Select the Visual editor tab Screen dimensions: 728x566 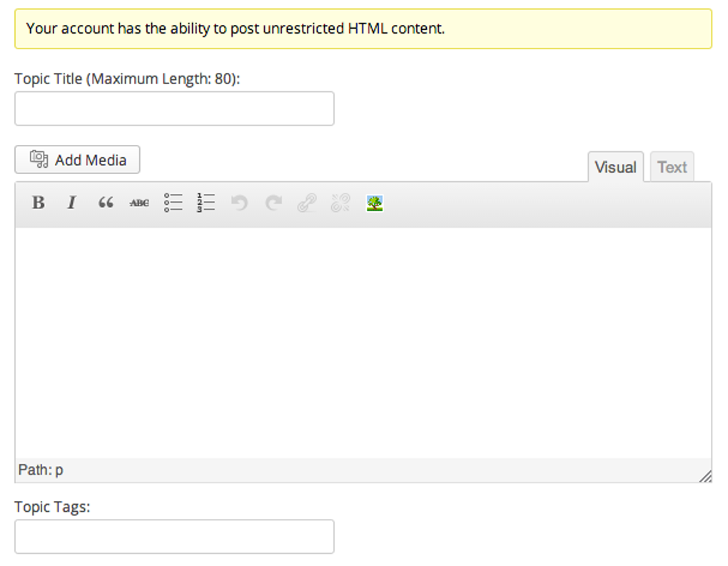pyautogui.click(x=615, y=167)
